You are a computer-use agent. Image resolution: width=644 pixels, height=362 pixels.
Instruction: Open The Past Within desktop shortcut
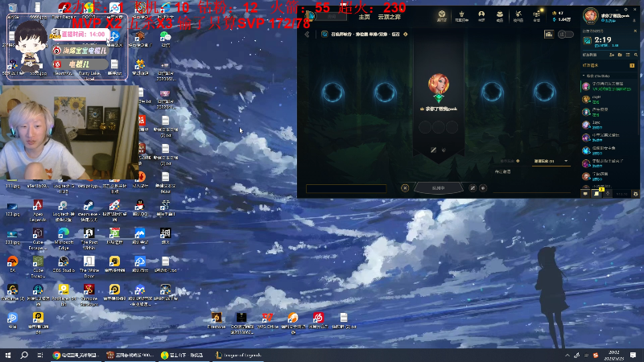[x=89, y=237]
